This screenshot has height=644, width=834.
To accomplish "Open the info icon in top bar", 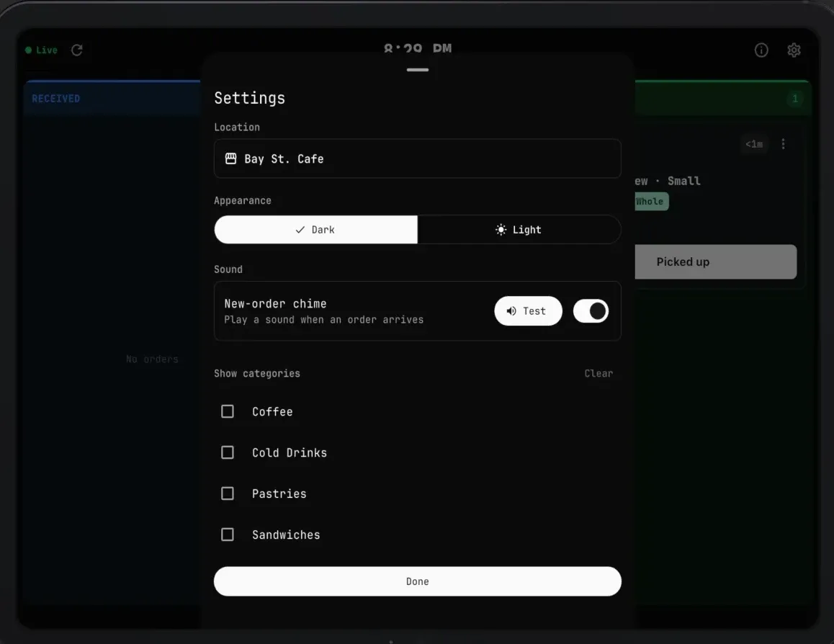I will click(761, 50).
